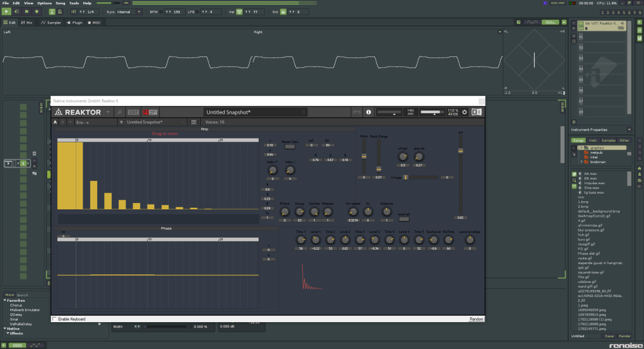The width and height of the screenshot is (644, 349).
Task: Toggle Reaktor audio engine power button
Action: (465, 112)
